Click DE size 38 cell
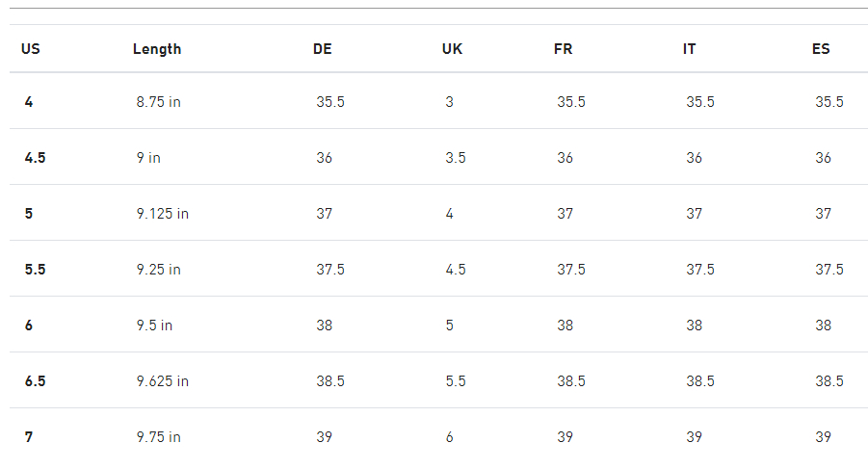The height and width of the screenshot is (469, 868). point(325,326)
